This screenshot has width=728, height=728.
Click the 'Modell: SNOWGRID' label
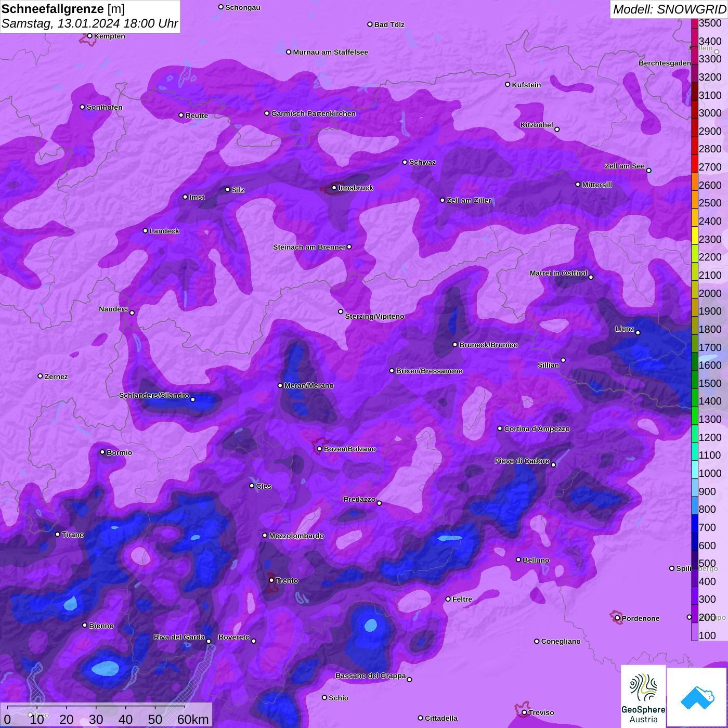669,9
